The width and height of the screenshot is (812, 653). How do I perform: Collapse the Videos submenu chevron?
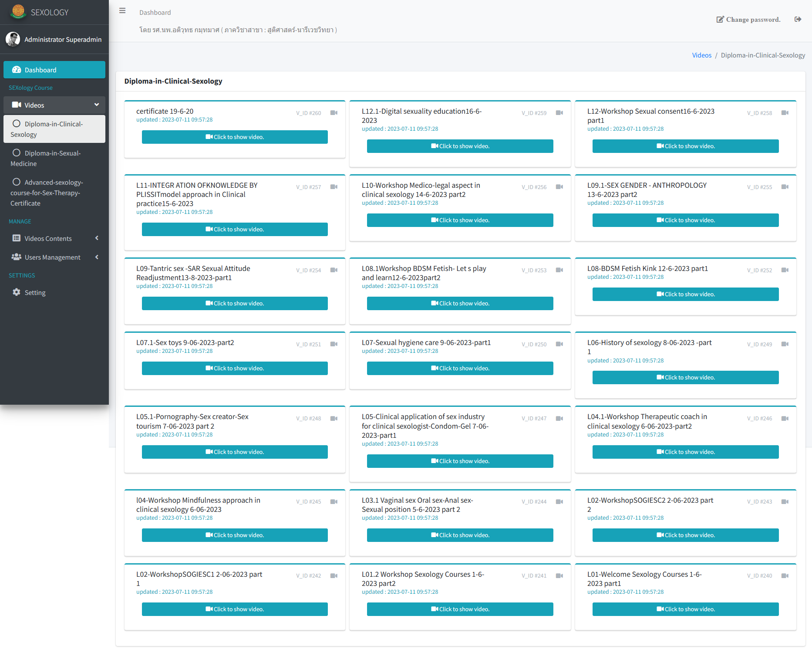97,105
